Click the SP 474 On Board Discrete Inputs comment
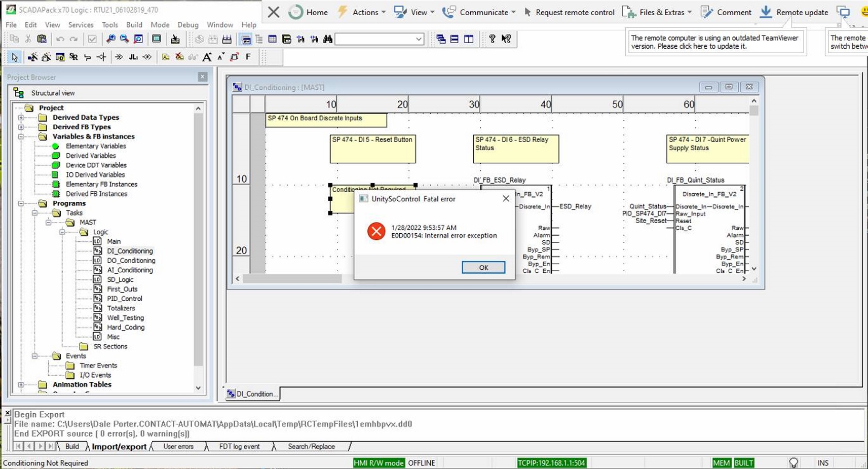Screen dimensions: 868x469 326,120
